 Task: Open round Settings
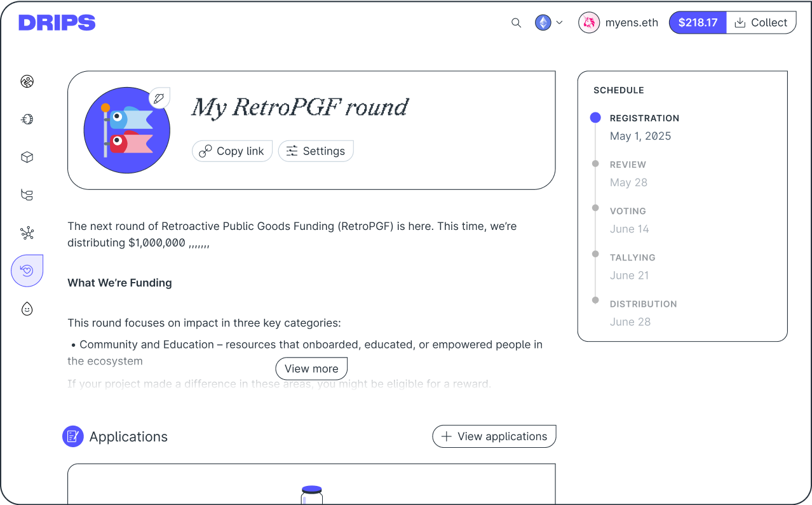[x=316, y=151]
